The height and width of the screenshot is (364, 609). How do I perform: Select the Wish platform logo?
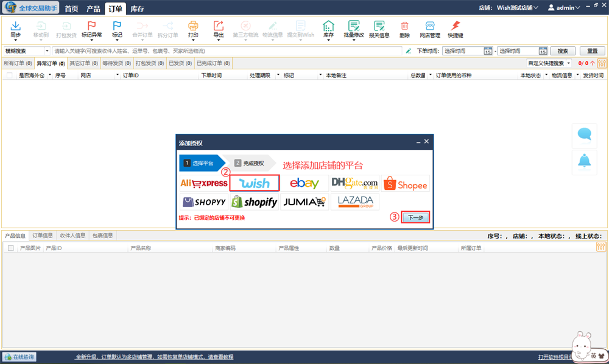click(x=255, y=183)
